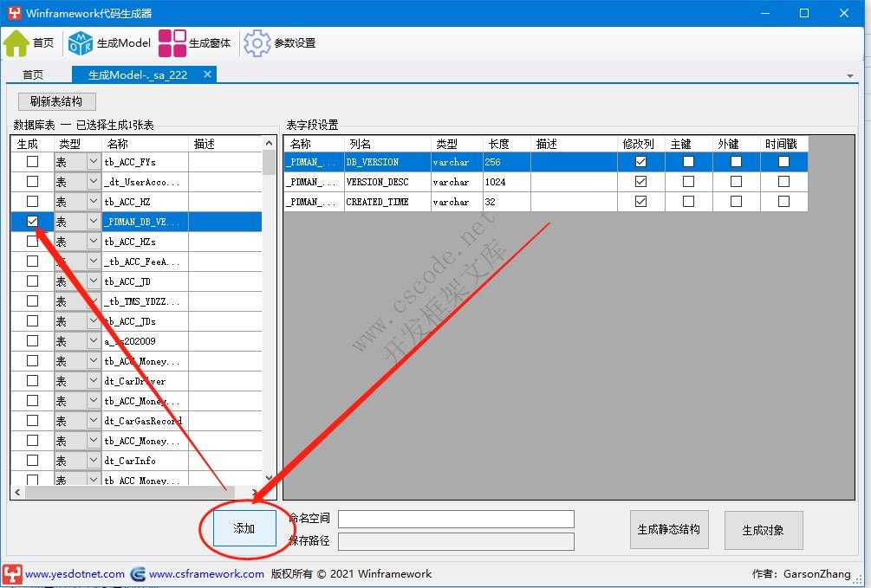The width and height of the screenshot is (871, 588).
Task: Check the 生成 checkbox for tb_ACC_FYs
Action: (x=30, y=161)
